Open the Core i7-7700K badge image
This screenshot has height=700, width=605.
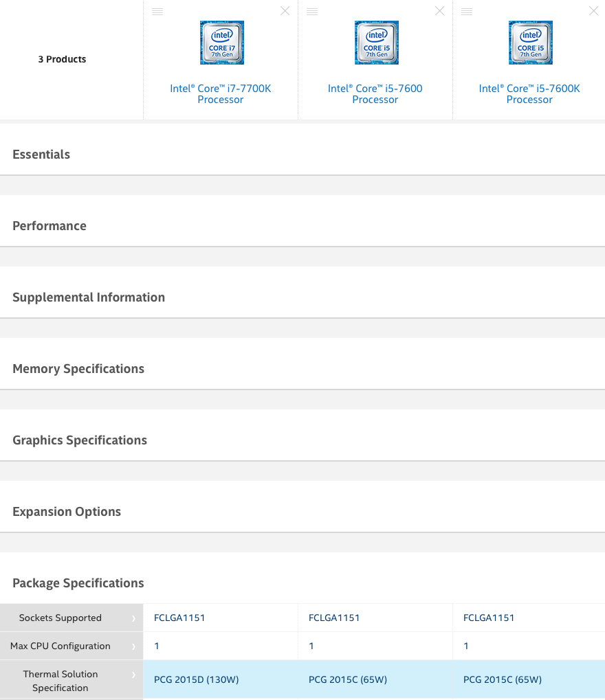pyautogui.click(x=221, y=43)
